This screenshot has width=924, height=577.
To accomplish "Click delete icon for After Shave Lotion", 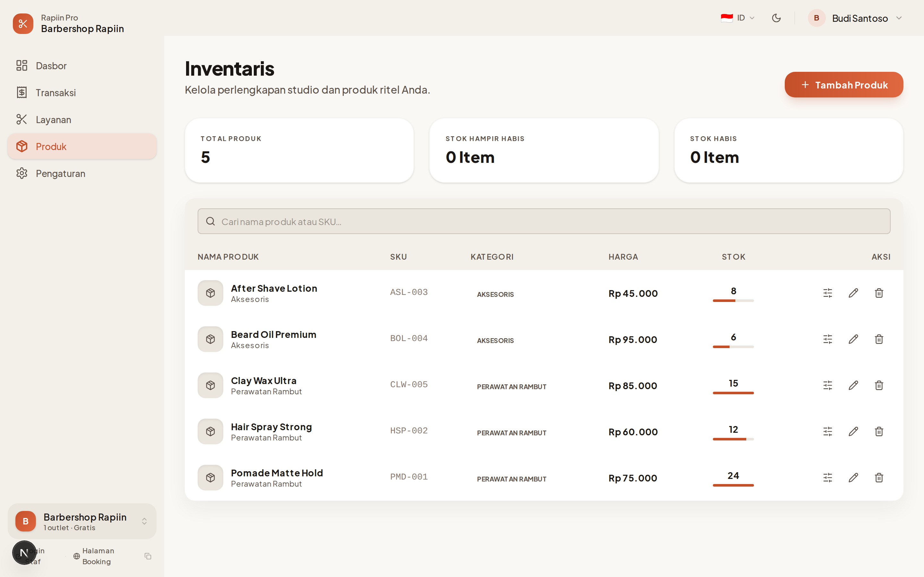I will pos(878,293).
